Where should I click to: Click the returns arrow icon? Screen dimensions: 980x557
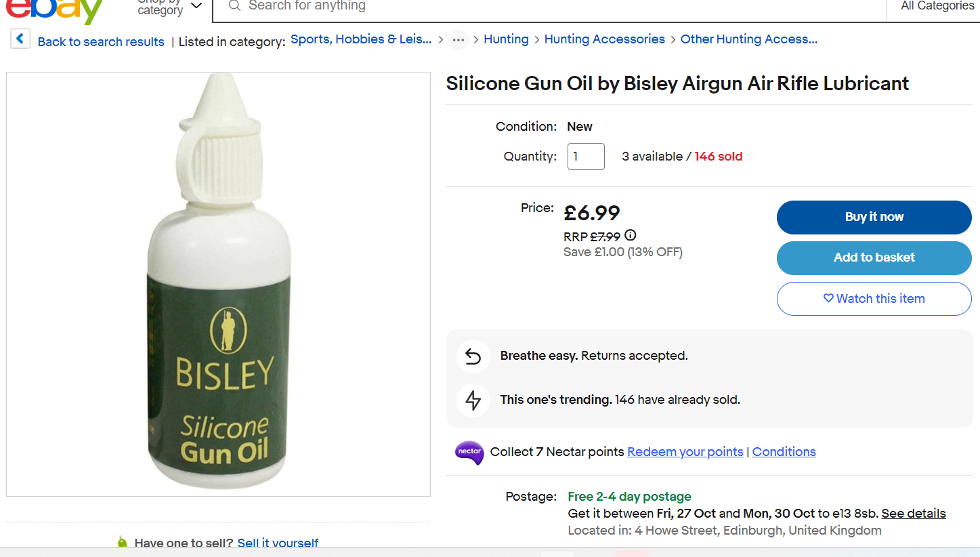[473, 356]
